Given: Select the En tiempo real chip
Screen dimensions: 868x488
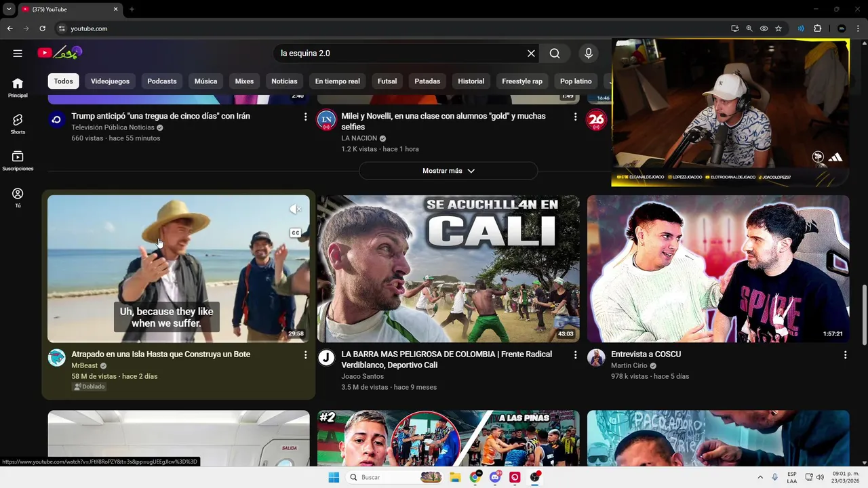Looking at the screenshot, I should pyautogui.click(x=337, y=81).
